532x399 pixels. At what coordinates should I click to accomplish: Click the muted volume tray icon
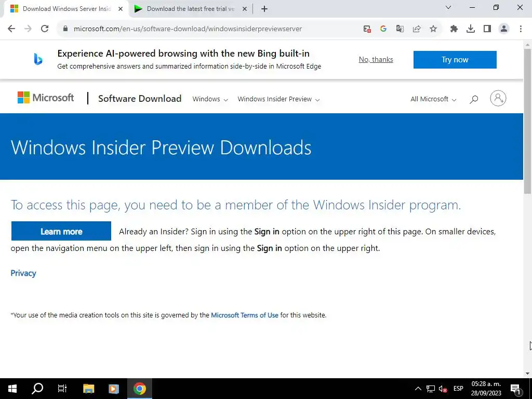click(443, 389)
